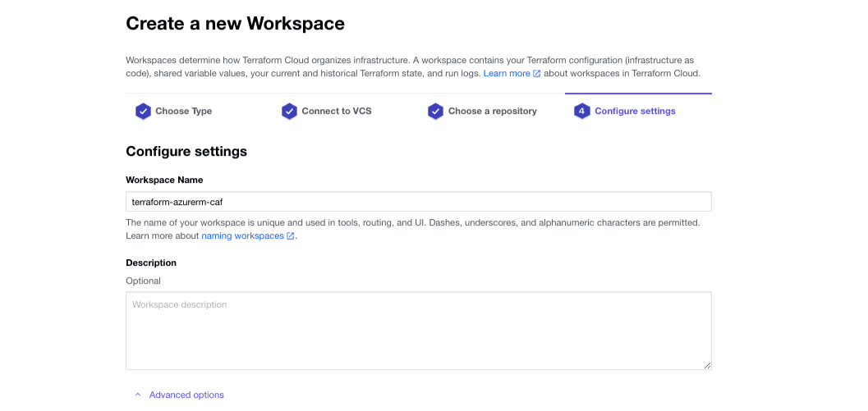Click the Choose a repository checkmark icon
Viewport: 868px width, 411px height.
(x=435, y=112)
